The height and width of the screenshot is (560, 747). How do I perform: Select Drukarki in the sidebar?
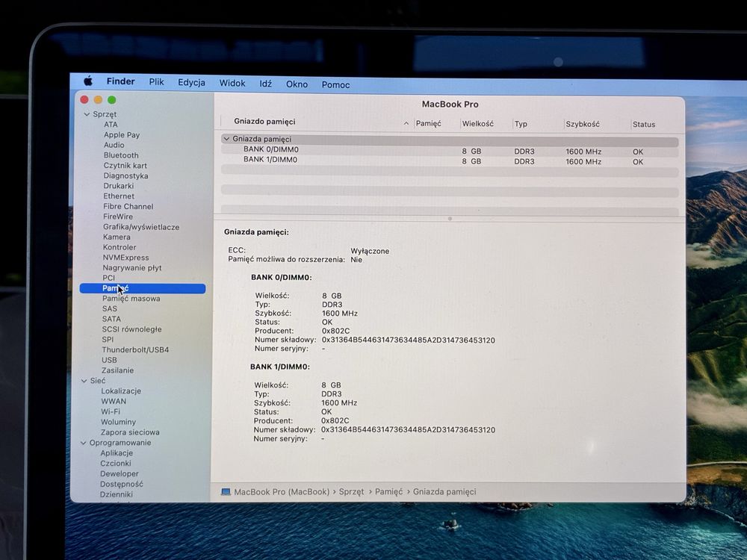click(118, 186)
